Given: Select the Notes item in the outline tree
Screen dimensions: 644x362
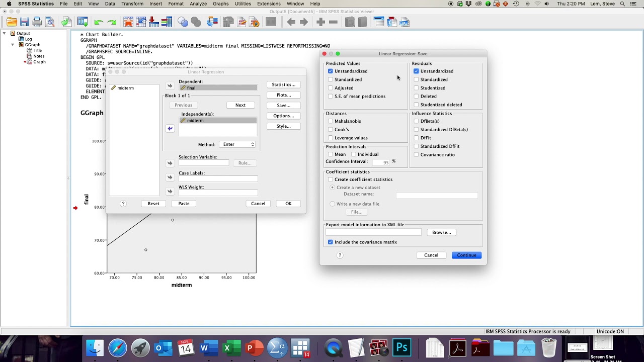Looking at the screenshot, I should [x=39, y=56].
